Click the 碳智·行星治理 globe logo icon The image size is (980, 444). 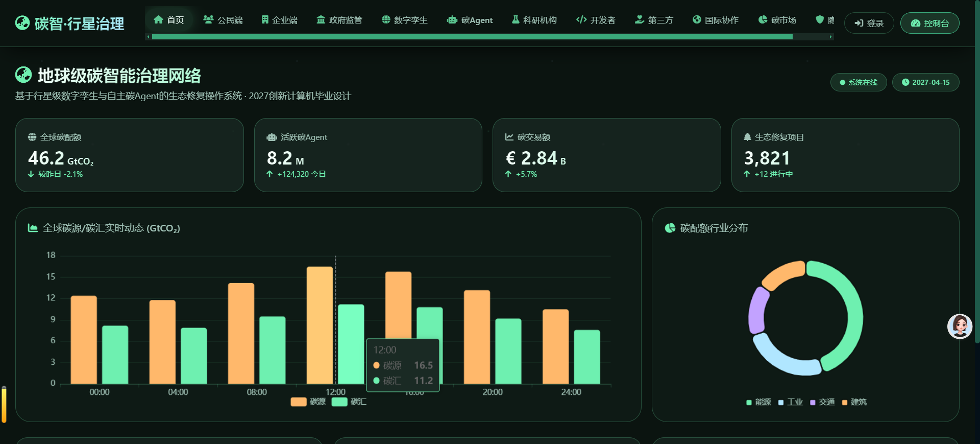[x=22, y=23]
